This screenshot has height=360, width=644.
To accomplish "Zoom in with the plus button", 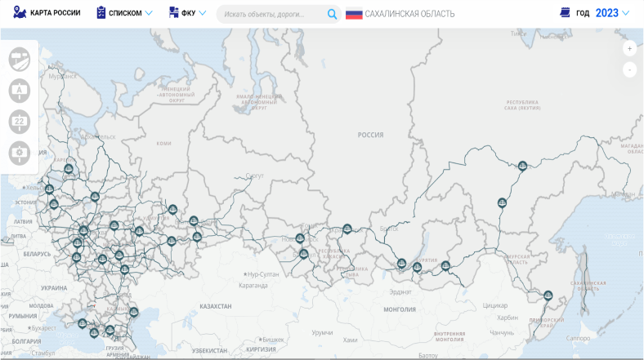I will pos(629,49).
